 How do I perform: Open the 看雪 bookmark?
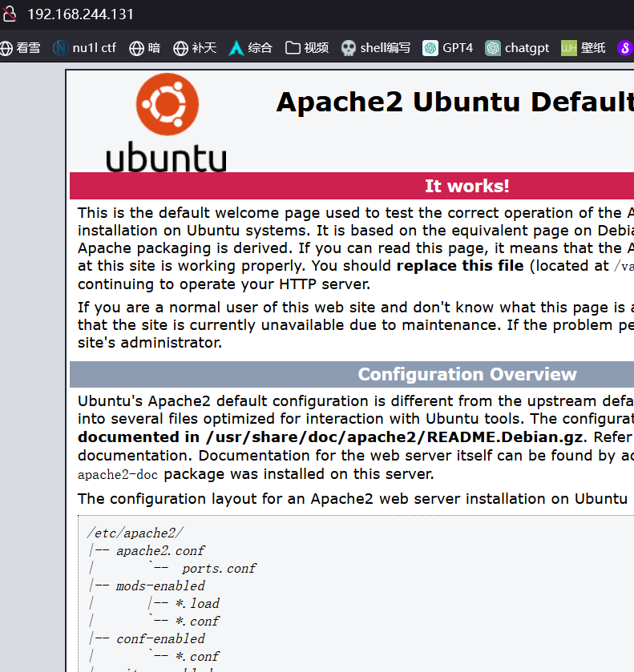tap(20, 48)
